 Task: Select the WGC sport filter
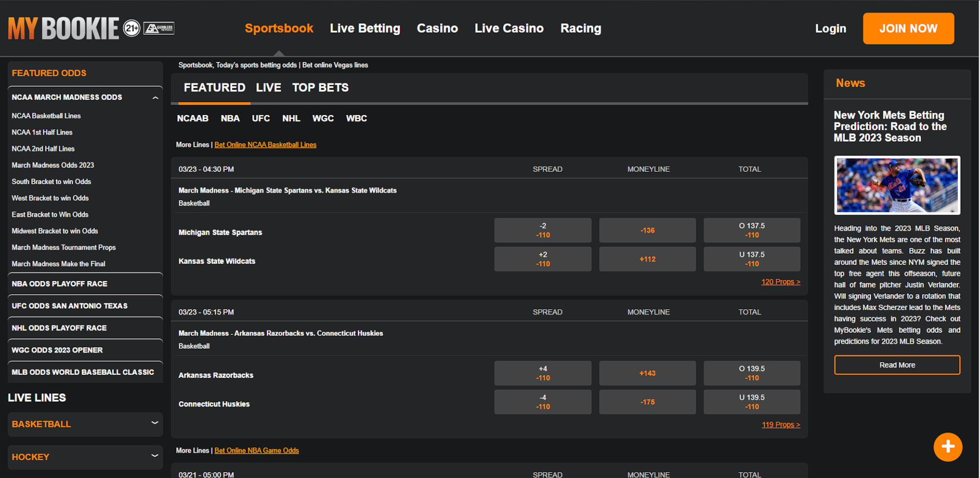(x=323, y=118)
